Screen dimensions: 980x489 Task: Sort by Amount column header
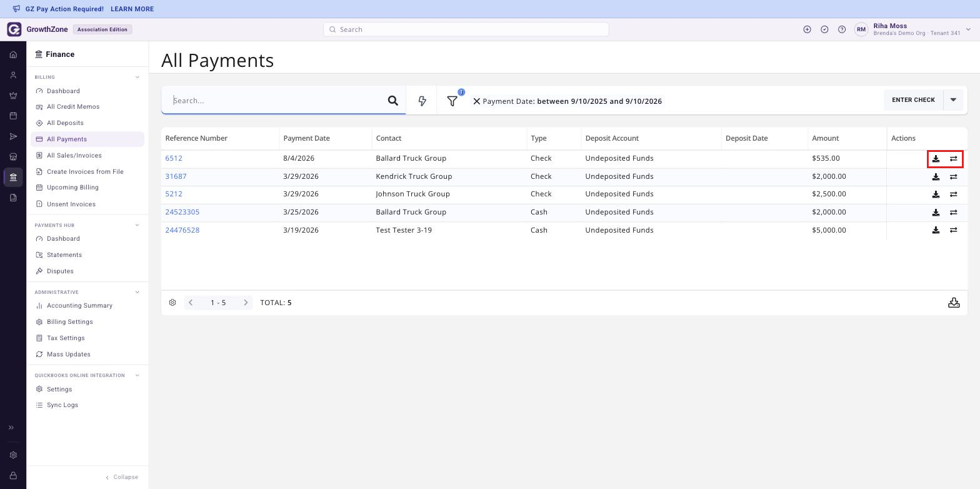[x=825, y=138]
